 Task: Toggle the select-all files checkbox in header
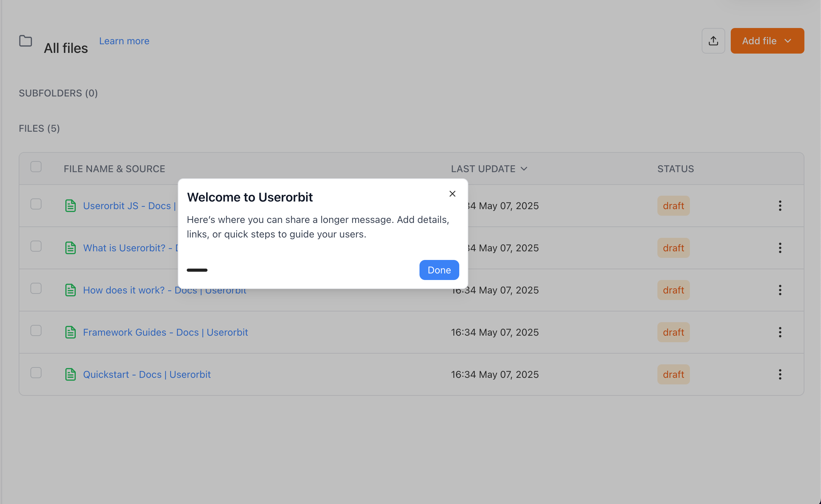click(36, 167)
